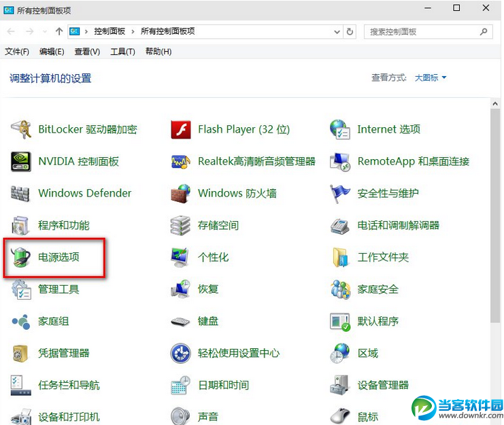
Task: Click the search magnifier icon
Action: 484,31
